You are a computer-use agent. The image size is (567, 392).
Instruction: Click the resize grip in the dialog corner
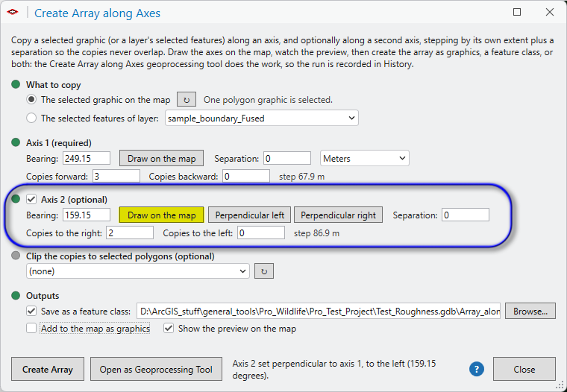coord(560,386)
